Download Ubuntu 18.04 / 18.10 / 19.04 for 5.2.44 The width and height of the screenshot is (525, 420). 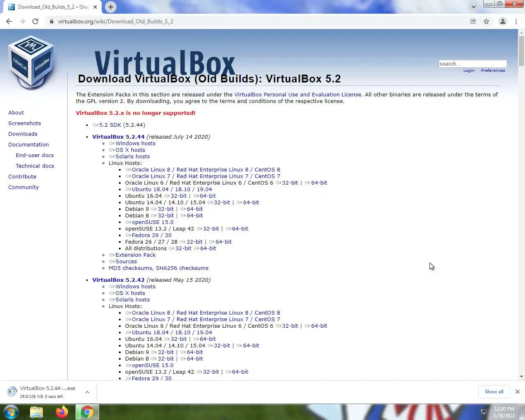point(169,189)
